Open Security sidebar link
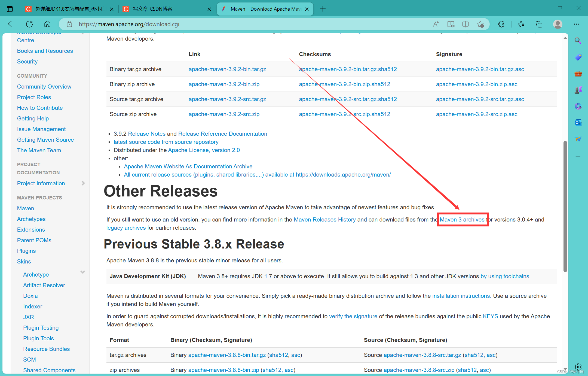588x376 pixels. 27,62
